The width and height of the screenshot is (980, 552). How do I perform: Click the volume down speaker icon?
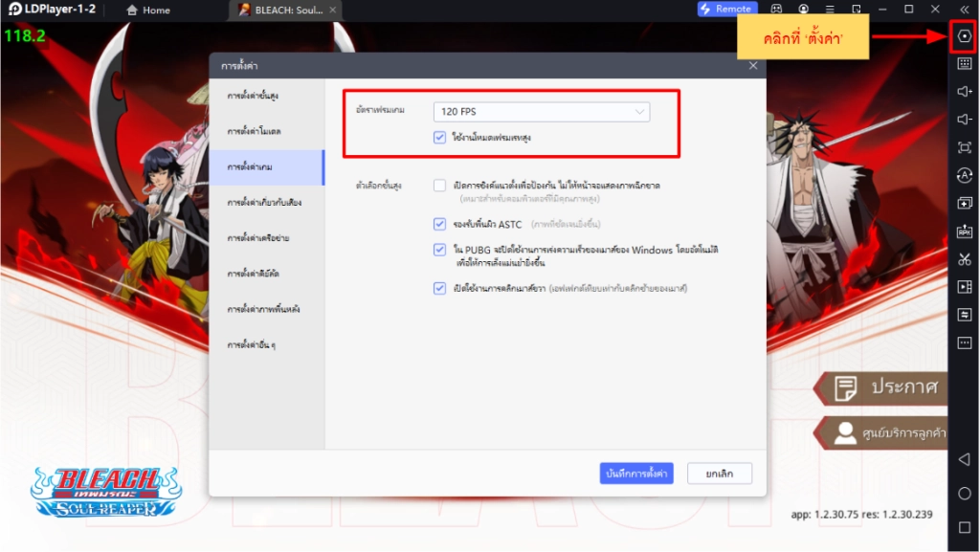pyautogui.click(x=965, y=120)
